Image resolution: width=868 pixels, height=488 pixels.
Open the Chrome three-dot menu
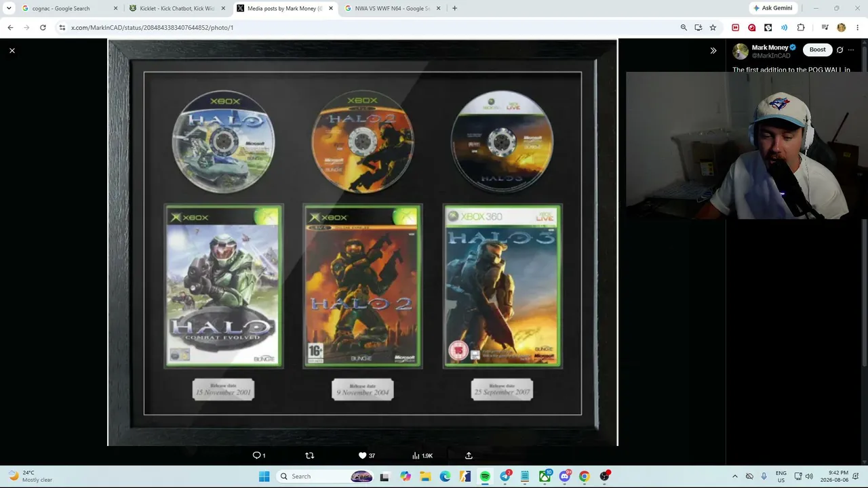[x=857, y=28]
